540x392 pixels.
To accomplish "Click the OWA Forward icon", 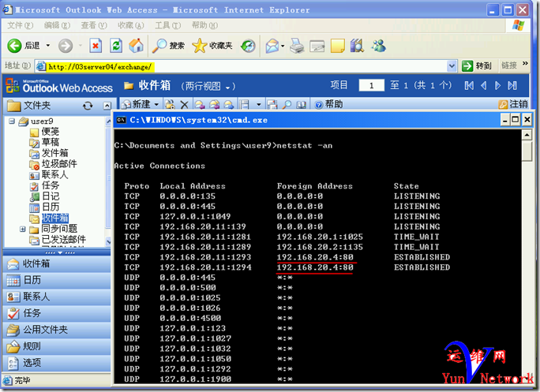I will coord(228,104).
